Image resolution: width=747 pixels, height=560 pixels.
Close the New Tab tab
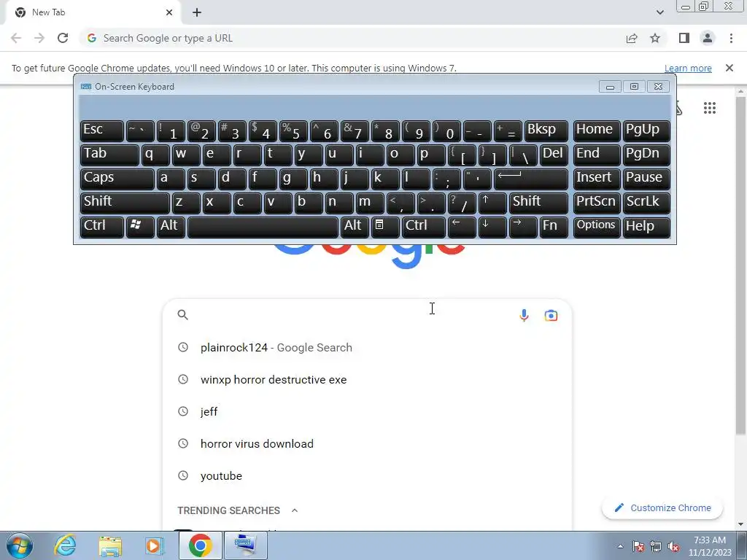pos(169,12)
